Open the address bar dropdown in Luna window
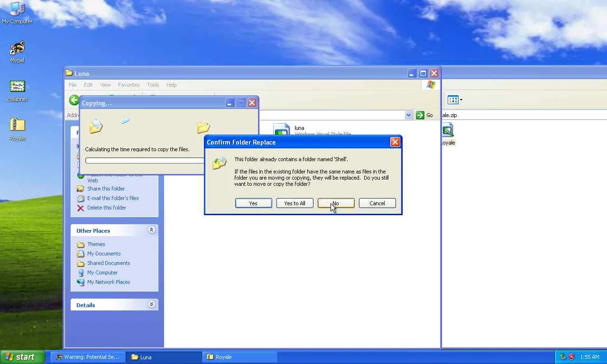The image size is (607, 364). click(409, 115)
